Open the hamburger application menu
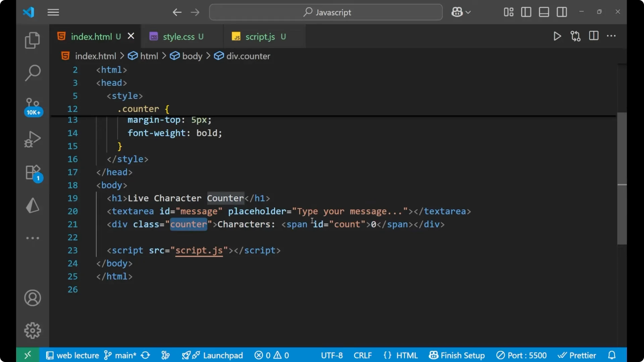The width and height of the screenshot is (644, 362). tap(53, 12)
